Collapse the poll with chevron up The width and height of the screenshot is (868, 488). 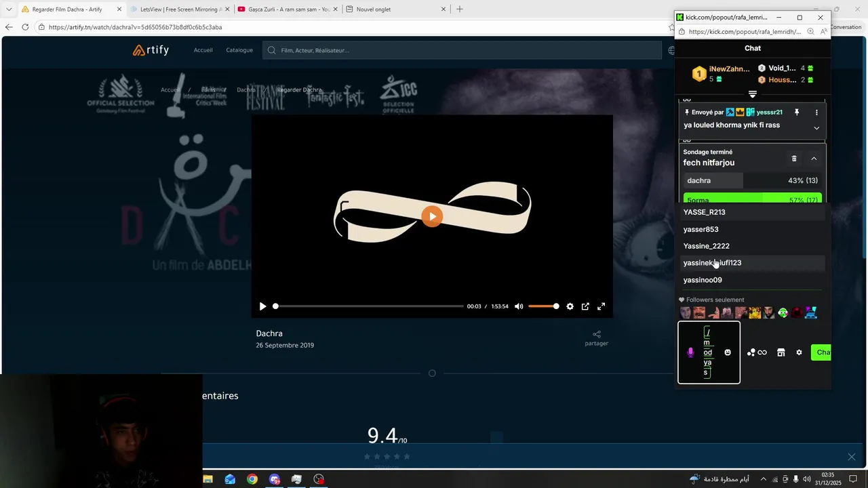(x=814, y=159)
